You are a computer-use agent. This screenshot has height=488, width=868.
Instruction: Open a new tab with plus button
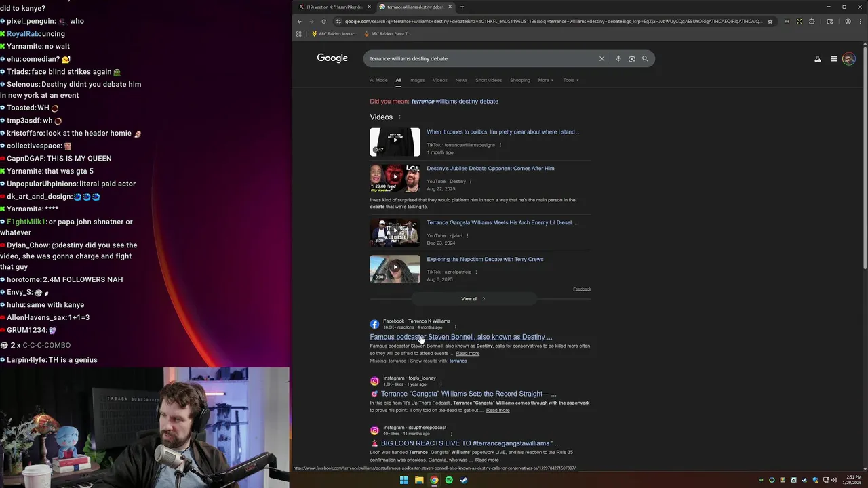(x=462, y=7)
